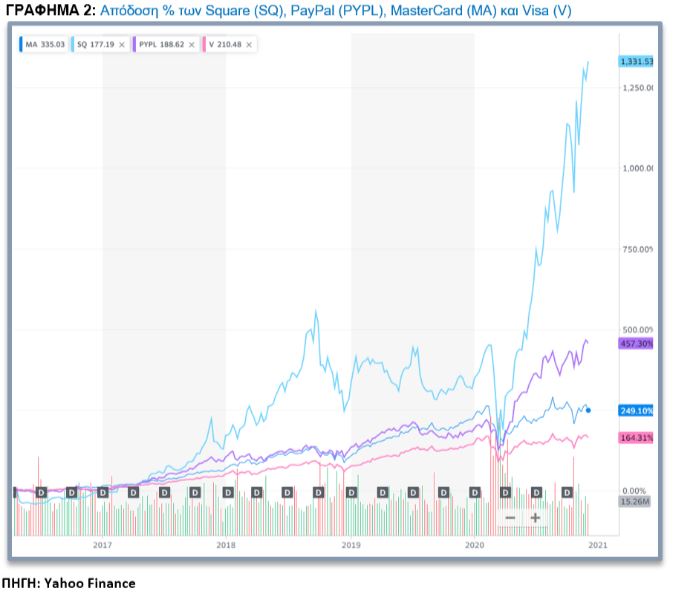
Task: Click the 2018 year label on the axis
Action: pyautogui.click(x=226, y=545)
